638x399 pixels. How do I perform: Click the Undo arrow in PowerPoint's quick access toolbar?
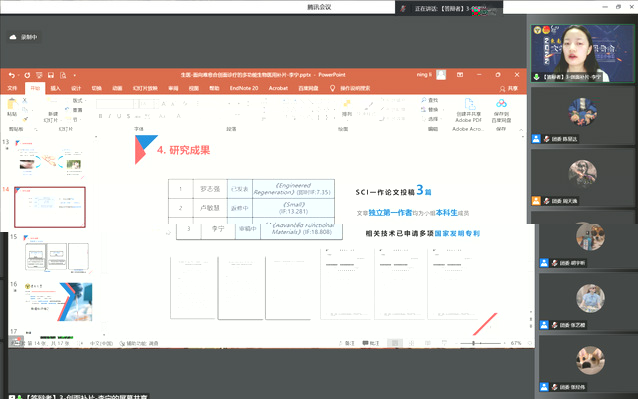(11, 75)
